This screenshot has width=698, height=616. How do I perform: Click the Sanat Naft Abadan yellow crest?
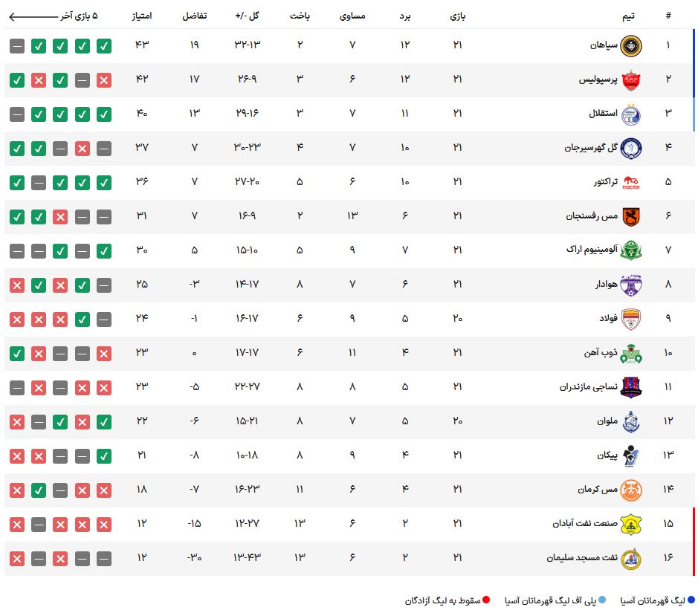(631, 525)
